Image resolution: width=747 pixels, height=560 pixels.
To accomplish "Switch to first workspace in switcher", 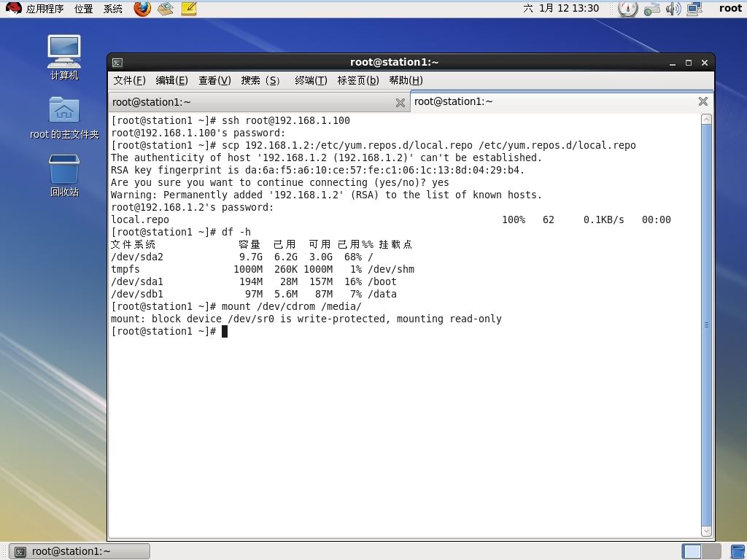I will pyautogui.click(x=692, y=551).
